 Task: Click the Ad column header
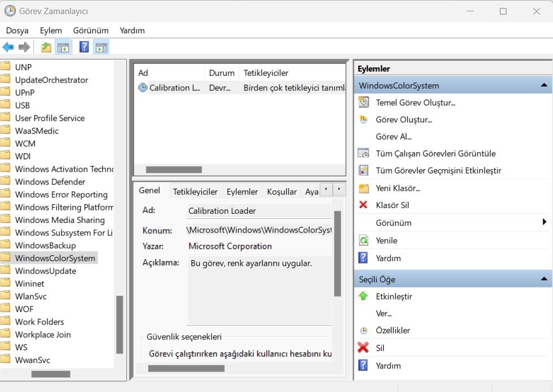(x=170, y=73)
